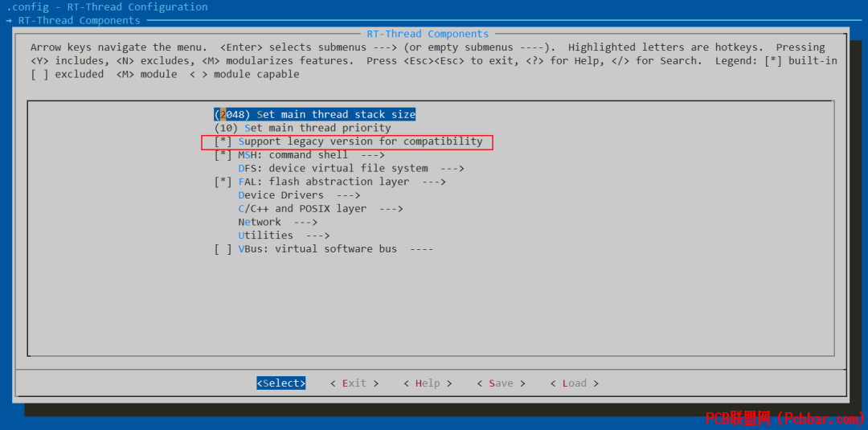Enable the VBus virtual software bus checkbox
The height and width of the screenshot is (430, 868).
click(x=223, y=249)
